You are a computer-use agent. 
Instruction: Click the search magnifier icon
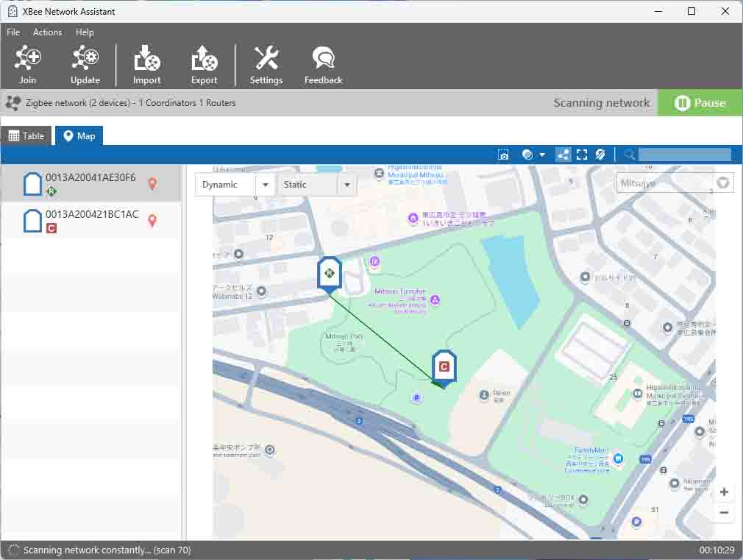coord(629,155)
